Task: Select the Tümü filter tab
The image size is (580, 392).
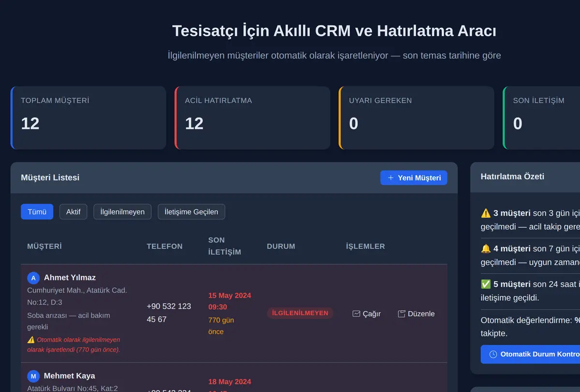Action: point(37,212)
